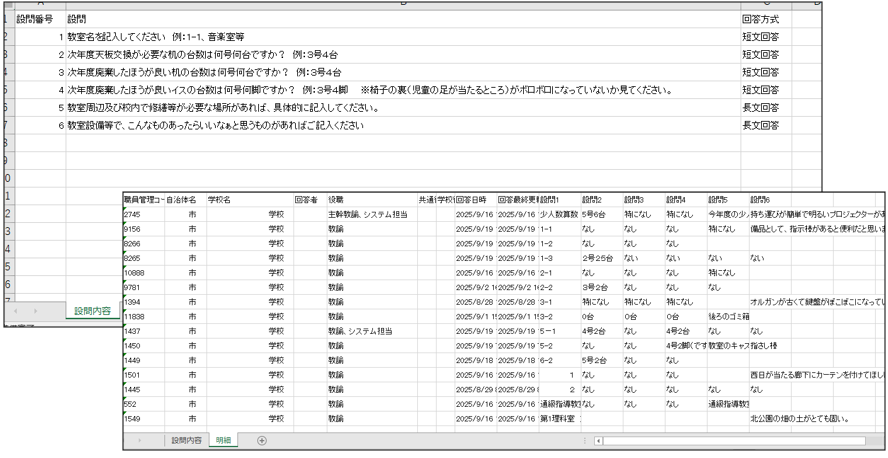The height and width of the screenshot is (458, 888).
Task: Click the horizontal scrollbar left arrow
Action: click(x=597, y=440)
